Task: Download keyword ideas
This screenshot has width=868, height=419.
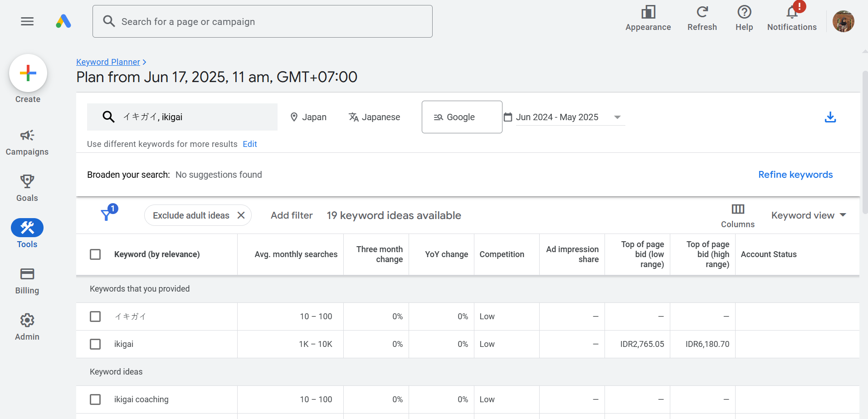Action: (830, 117)
